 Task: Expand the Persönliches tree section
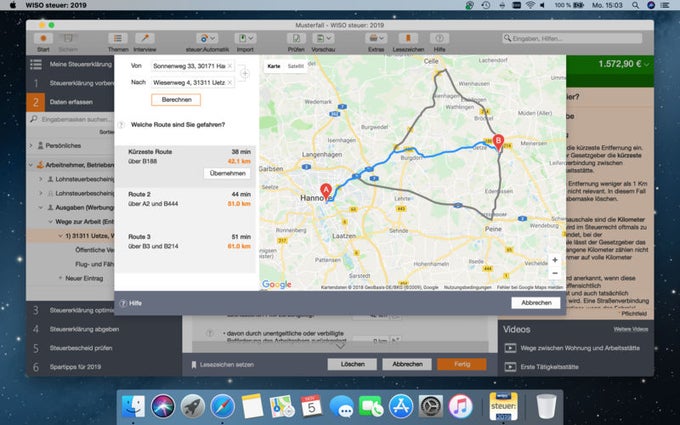tap(31, 145)
